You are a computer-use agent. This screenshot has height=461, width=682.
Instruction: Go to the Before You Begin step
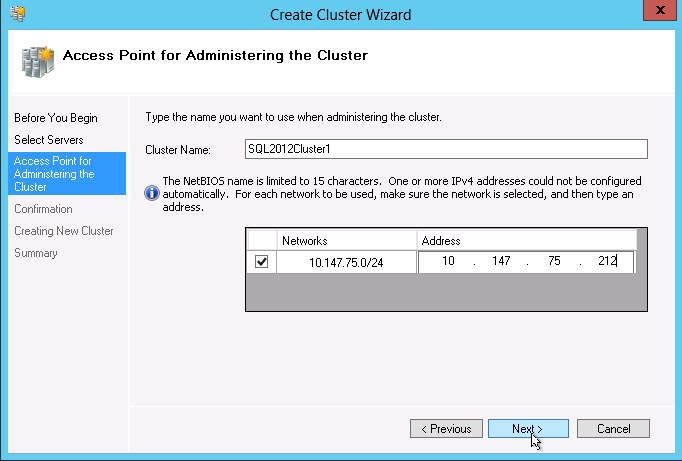pyautogui.click(x=56, y=118)
